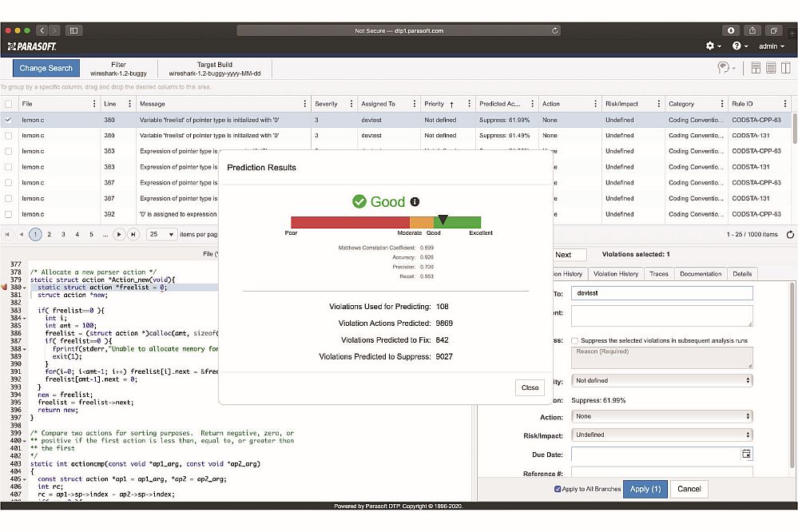Image resolution: width=798 pixels, height=532 pixels.
Task: Open the Violation History tab
Action: pos(616,274)
